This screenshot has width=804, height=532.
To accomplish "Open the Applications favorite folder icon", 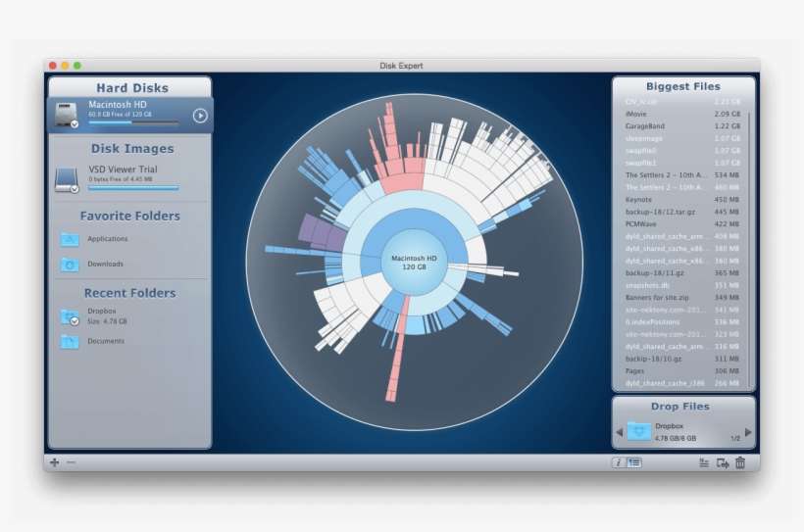I will pyautogui.click(x=70, y=239).
